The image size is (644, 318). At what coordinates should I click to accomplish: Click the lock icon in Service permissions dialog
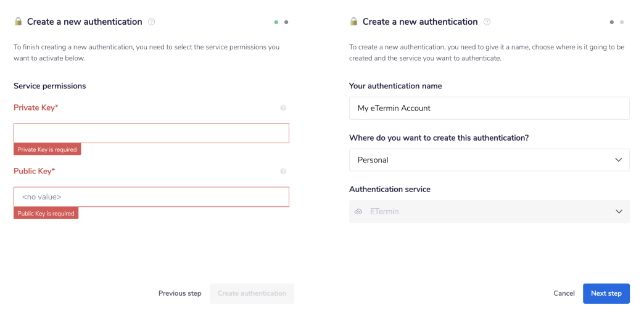pos(18,22)
